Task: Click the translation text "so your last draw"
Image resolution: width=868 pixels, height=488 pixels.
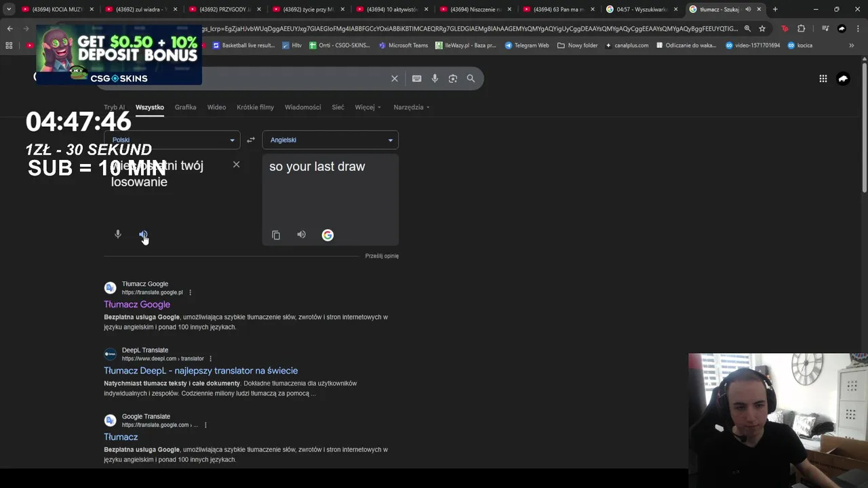Action: tap(317, 167)
